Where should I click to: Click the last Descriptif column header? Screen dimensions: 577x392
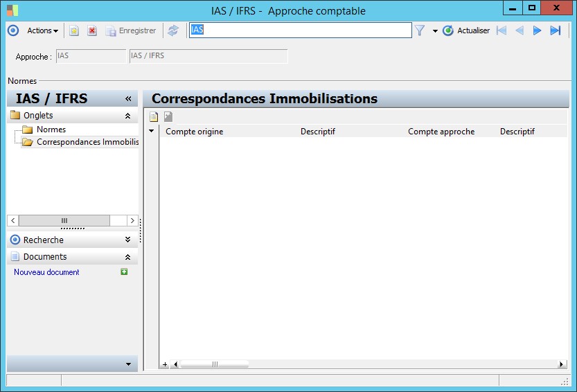click(517, 132)
